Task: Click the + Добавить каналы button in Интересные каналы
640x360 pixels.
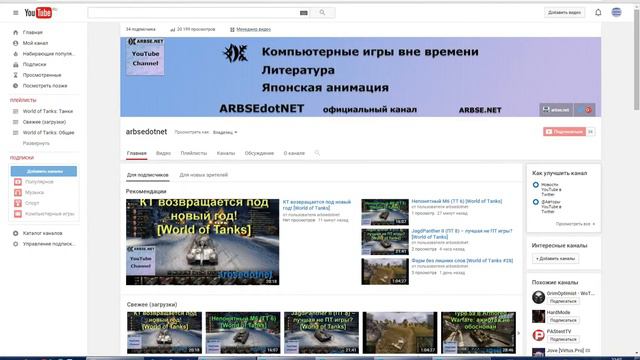Action: [x=555, y=258]
